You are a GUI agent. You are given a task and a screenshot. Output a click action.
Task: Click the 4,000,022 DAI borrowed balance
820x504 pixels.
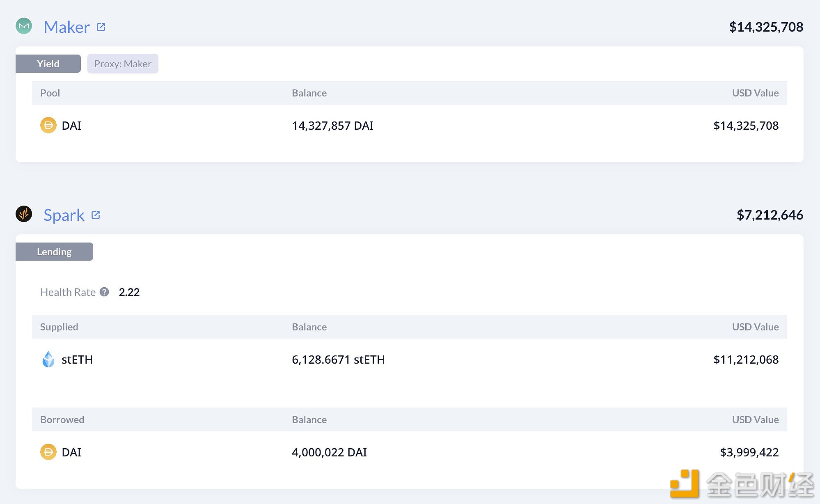(329, 452)
